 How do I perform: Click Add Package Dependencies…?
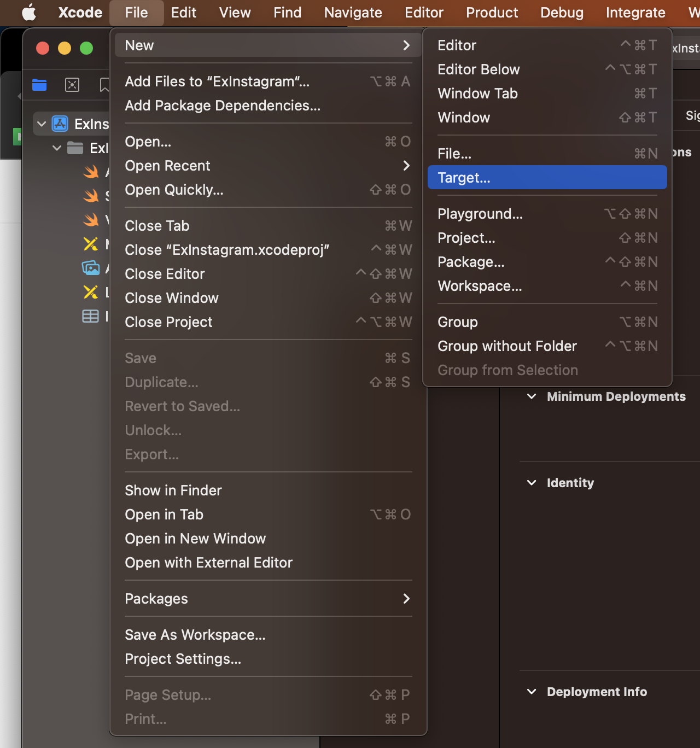[268, 106]
